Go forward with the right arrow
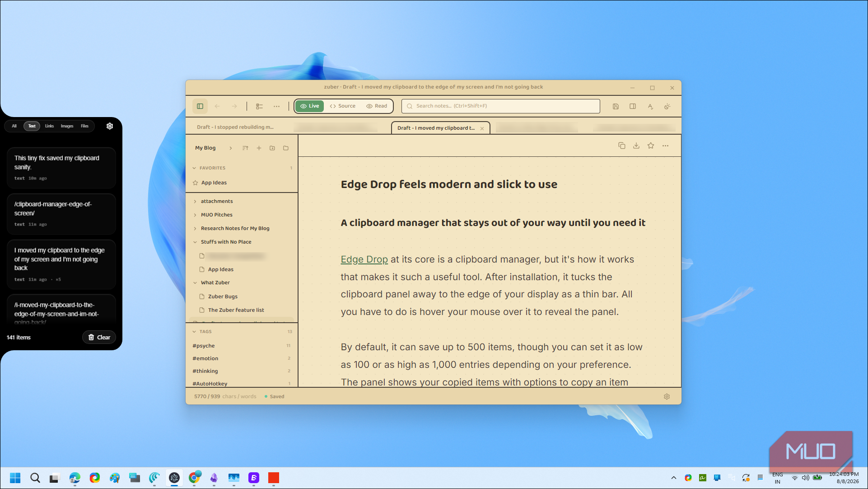The image size is (868, 489). pyautogui.click(x=234, y=106)
